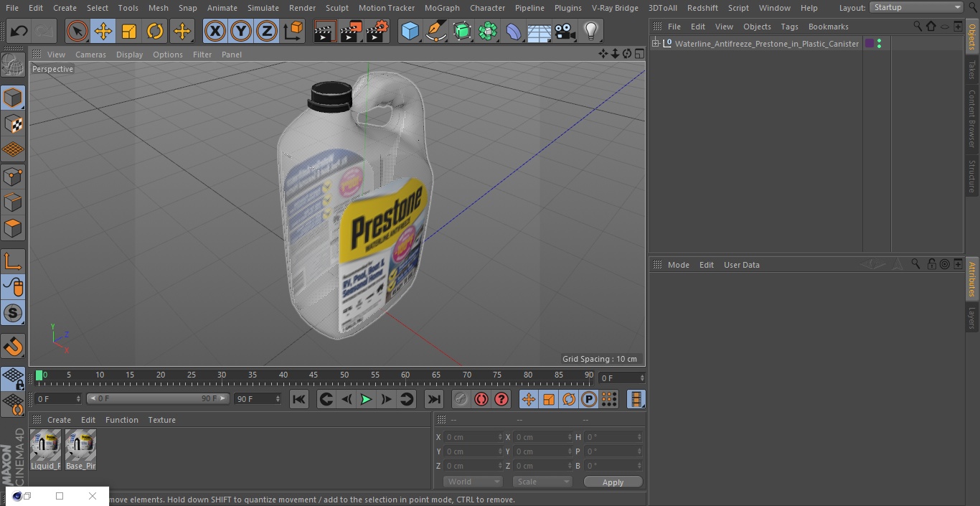This screenshot has width=980, height=506.
Task: Switch to the Takes side tab
Action: point(972,70)
